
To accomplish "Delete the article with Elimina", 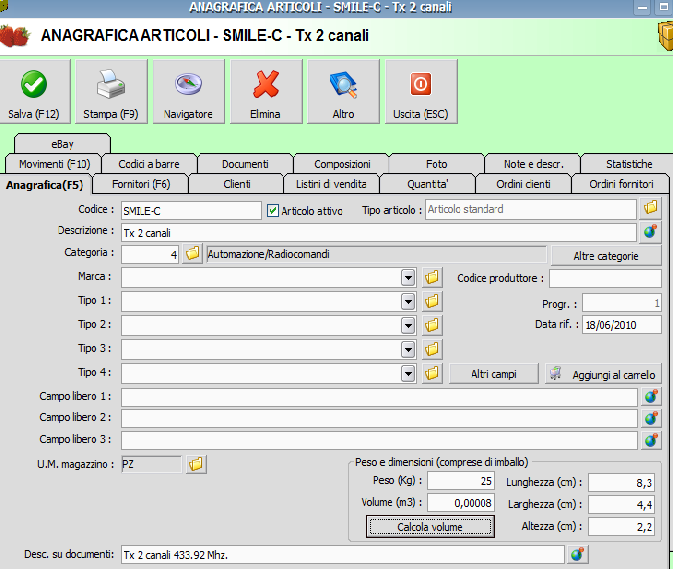I will coord(266,91).
